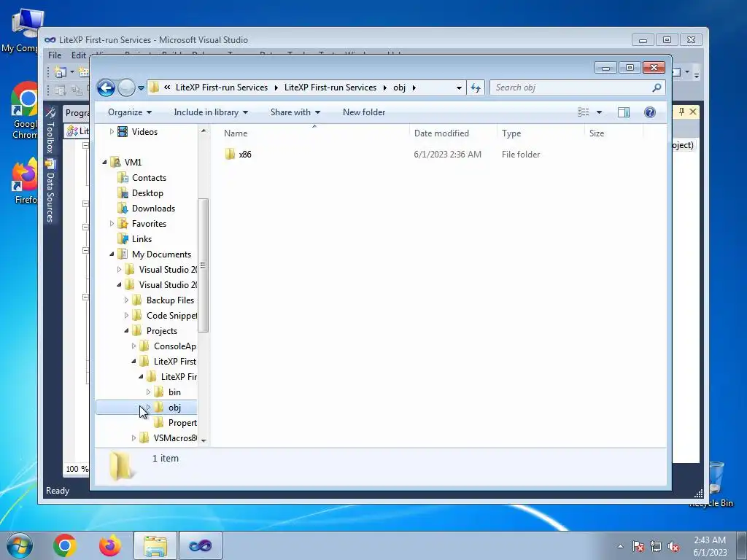Select the obj folder in tree
Screen dimensions: 747x560
click(x=174, y=408)
